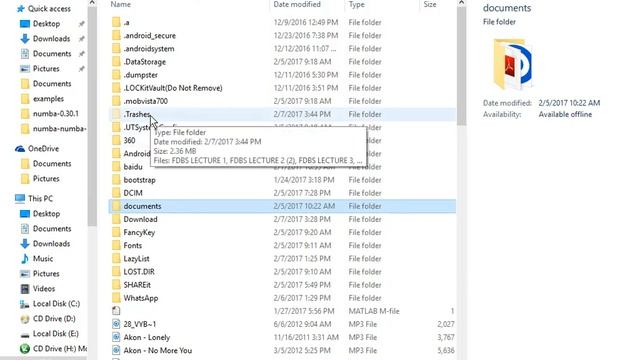Open numba-numba- folder in sidebar
Screen dimensions: 640x360
(60, 129)
